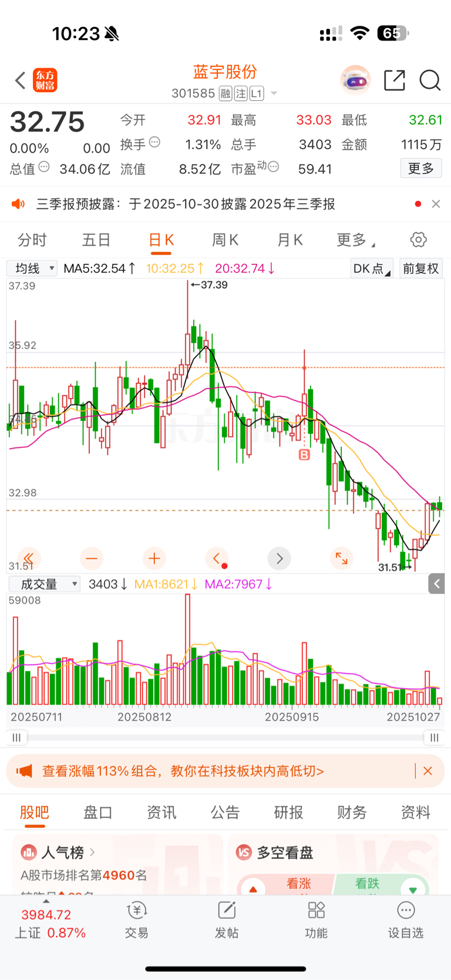Viewport: 451px width, 980px height.
Task: Tap the info icon next to 换手
Action: (x=154, y=142)
